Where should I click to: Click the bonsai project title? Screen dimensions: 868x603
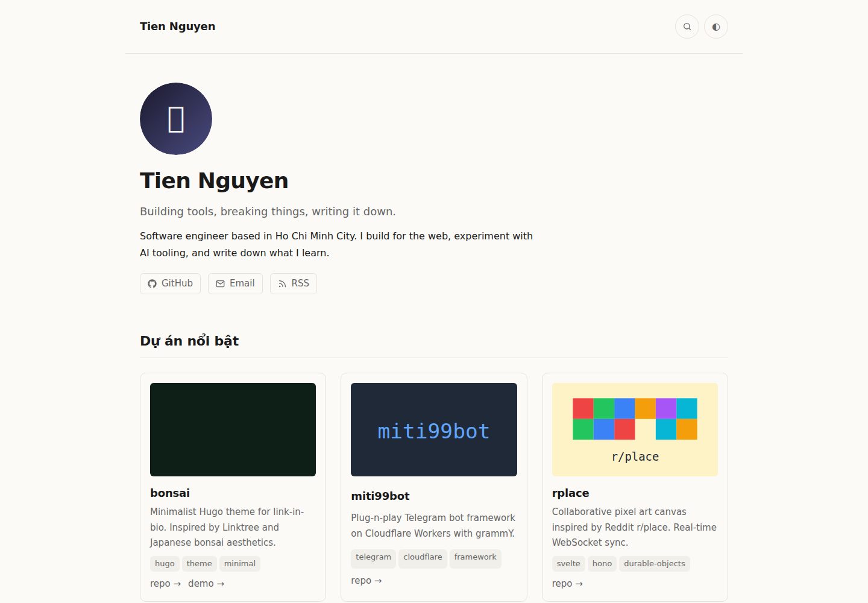tap(170, 493)
